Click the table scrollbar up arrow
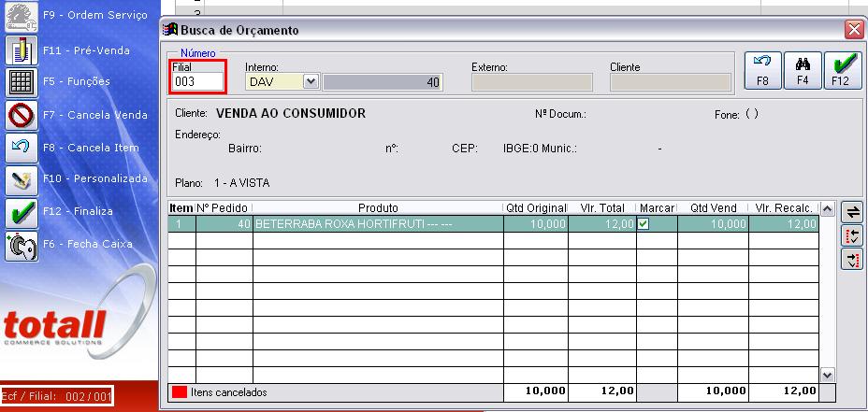Screen dimensions: 868x412 (x=827, y=208)
